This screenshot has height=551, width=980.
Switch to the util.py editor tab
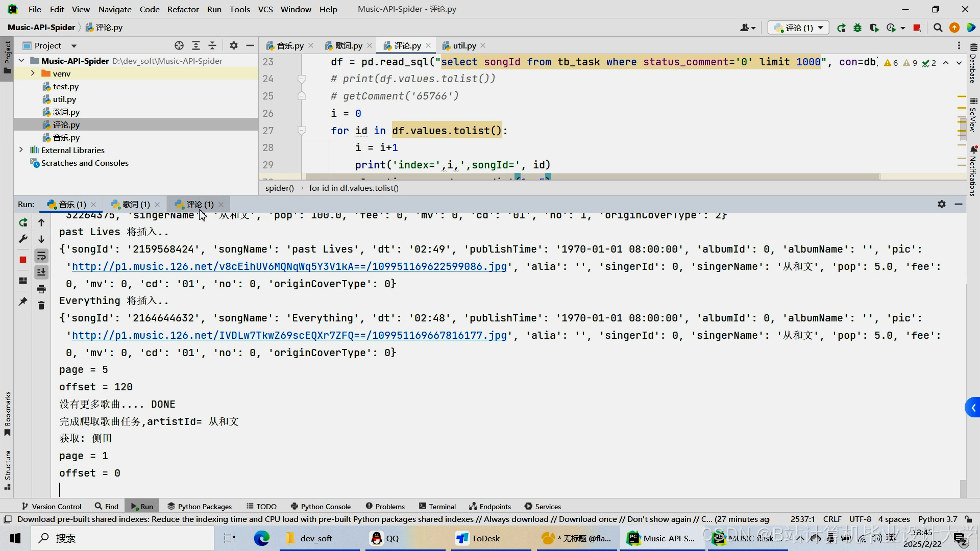pyautogui.click(x=463, y=46)
